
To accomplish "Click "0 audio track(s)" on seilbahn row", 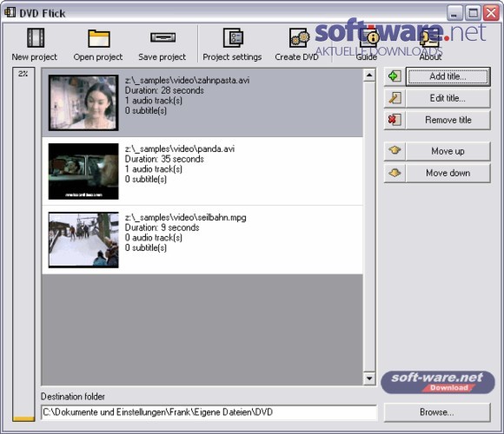I will click(153, 238).
